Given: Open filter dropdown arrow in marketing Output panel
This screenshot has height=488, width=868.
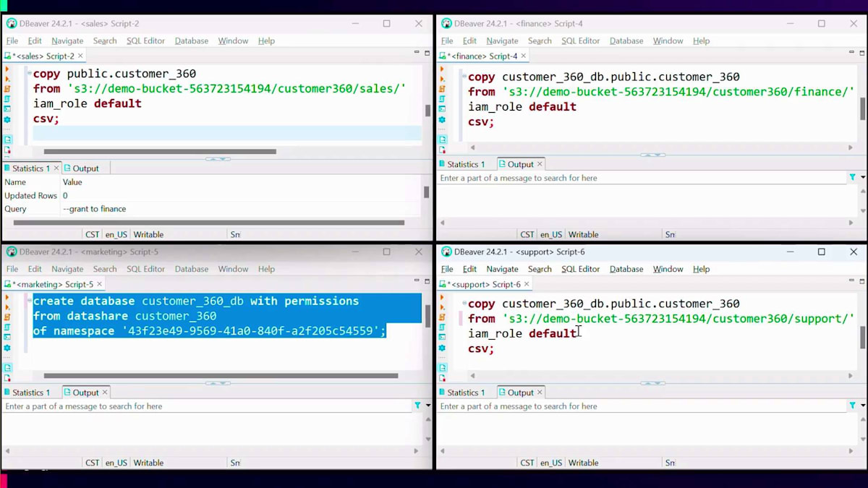Looking at the screenshot, I should (427, 406).
